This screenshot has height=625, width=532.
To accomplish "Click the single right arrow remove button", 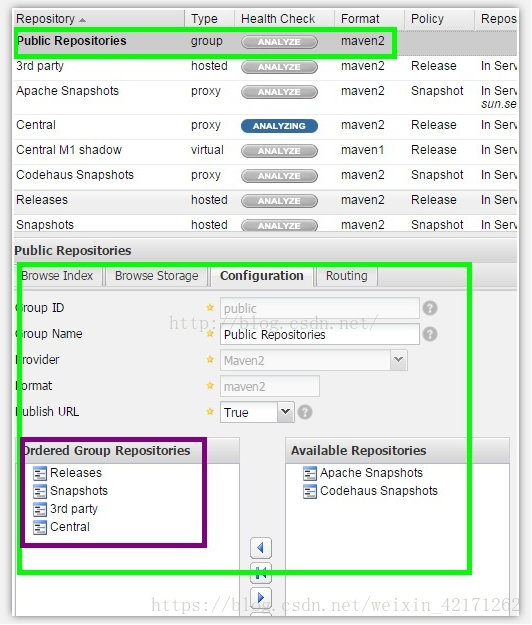I will (x=261, y=598).
